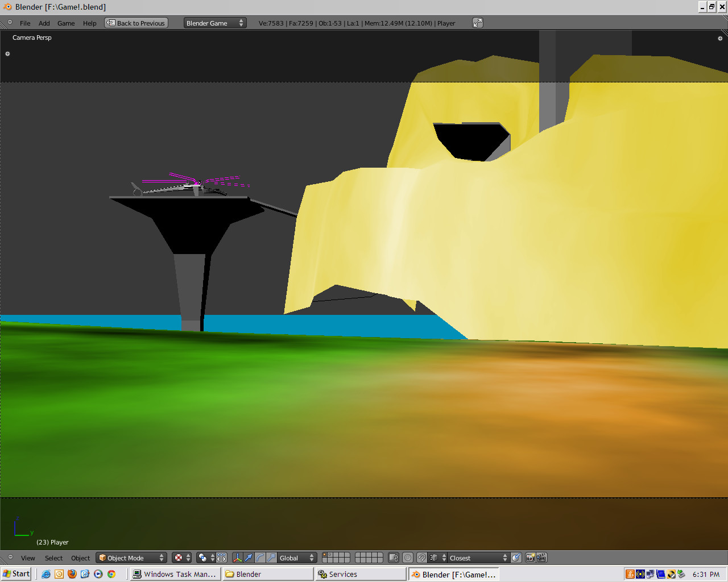This screenshot has height=582, width=728.
Task: Toggle fullscreen icon in info header
Action: pyautogui.click(x=478, y=23)
